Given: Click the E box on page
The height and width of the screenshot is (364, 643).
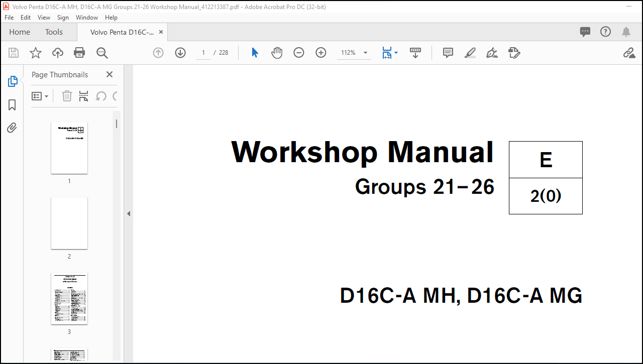Looking at the screenshot, I should click(546, 160).
